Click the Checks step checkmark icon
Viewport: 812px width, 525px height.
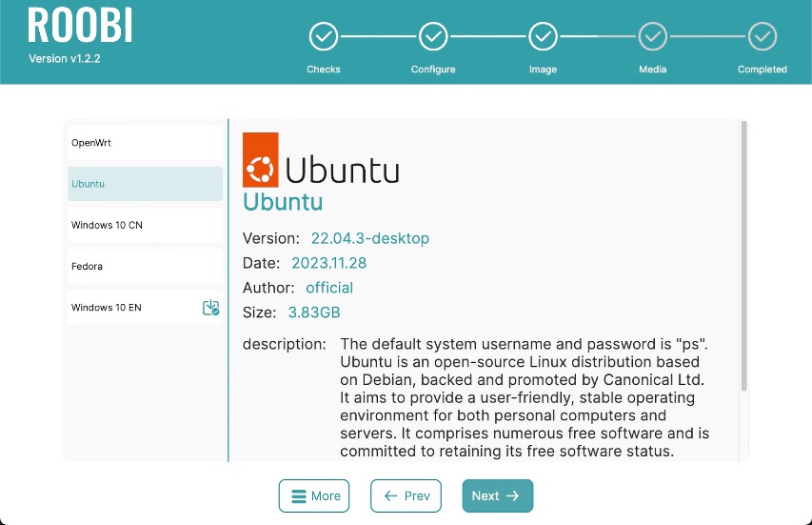[323, 36]
